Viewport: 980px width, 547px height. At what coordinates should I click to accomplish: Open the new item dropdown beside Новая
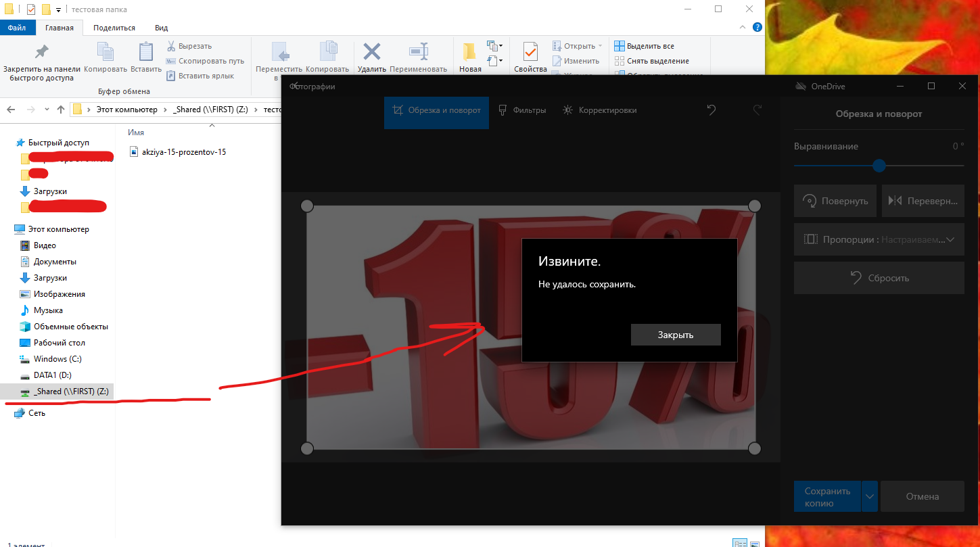pos(495,46)
